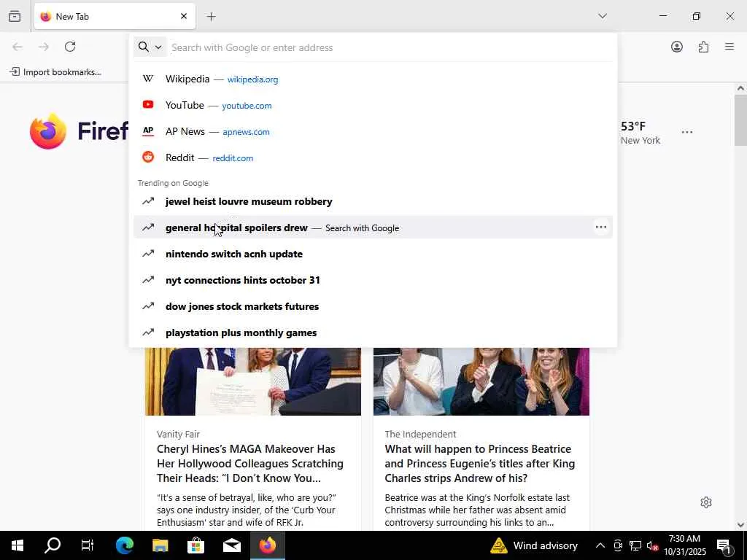Image resolution: width=747 pixels, height=560 pixels.
Task: Open the Extensions puzzle icon
Action: (x=703, y=47)
